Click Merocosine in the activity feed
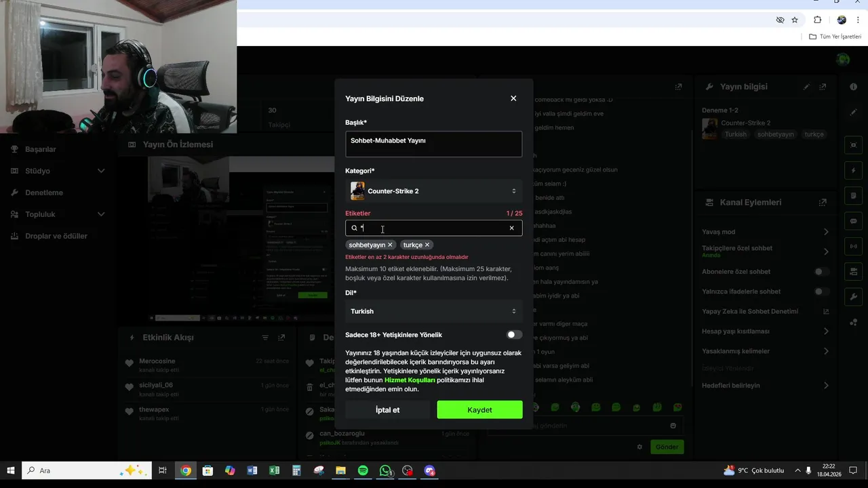Screen dimensions: 868x488 pos(157,361)
